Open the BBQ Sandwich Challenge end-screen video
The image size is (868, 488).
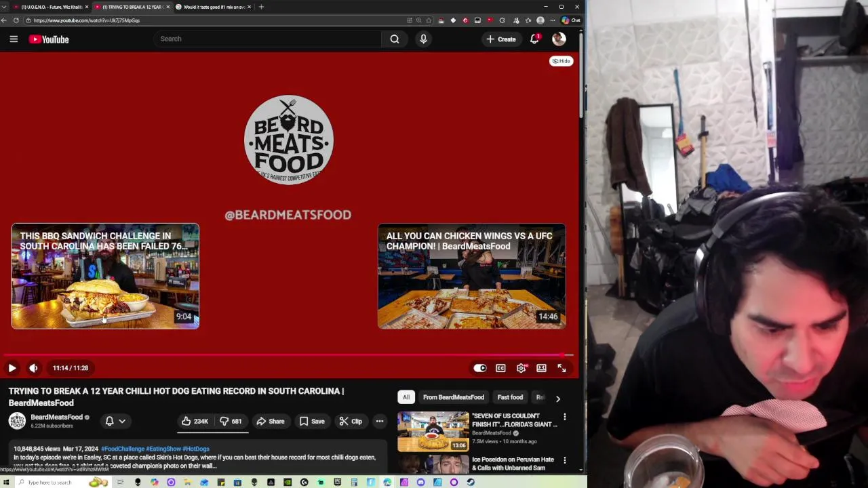point(105,276)
